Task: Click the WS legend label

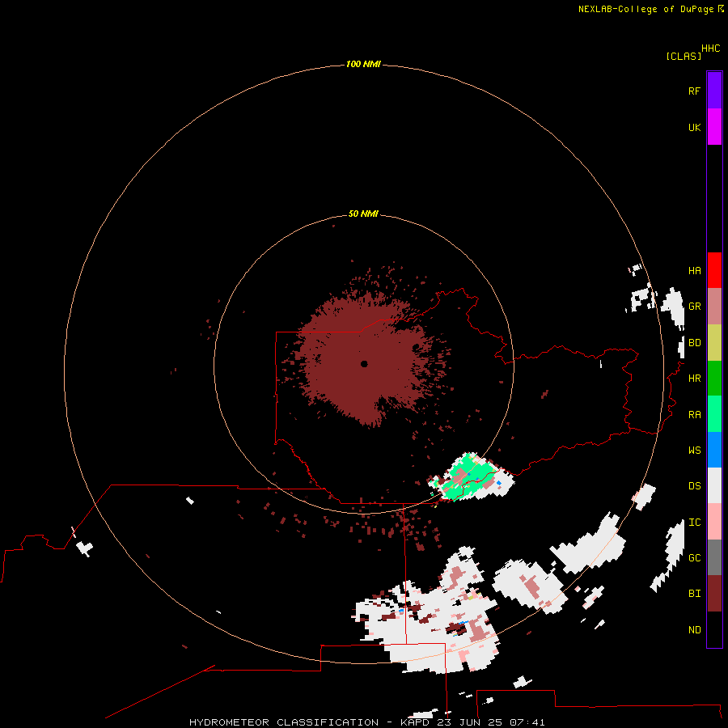Action: click(694, 450)
